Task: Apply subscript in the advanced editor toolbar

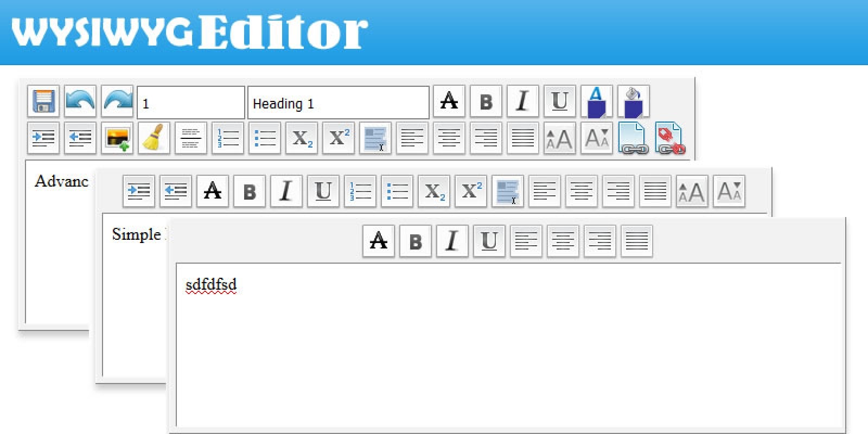Action: 302,138
